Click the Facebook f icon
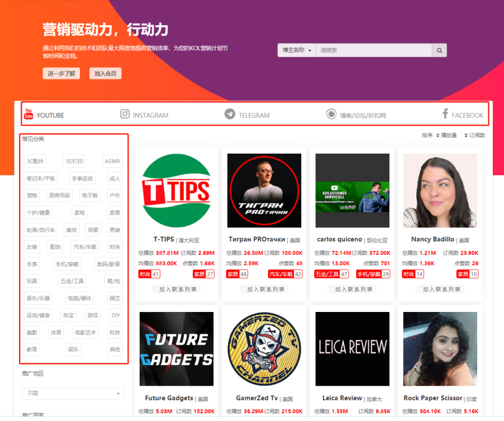Screen dimensions: 504x421 pos(445,114)
